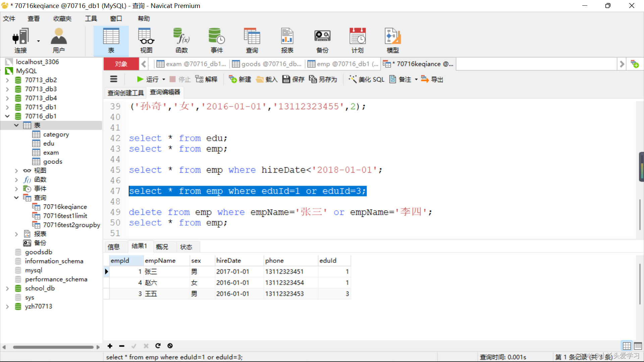The image size is (644, 362).
Task: Save the query with 保存
Action: 293,79
